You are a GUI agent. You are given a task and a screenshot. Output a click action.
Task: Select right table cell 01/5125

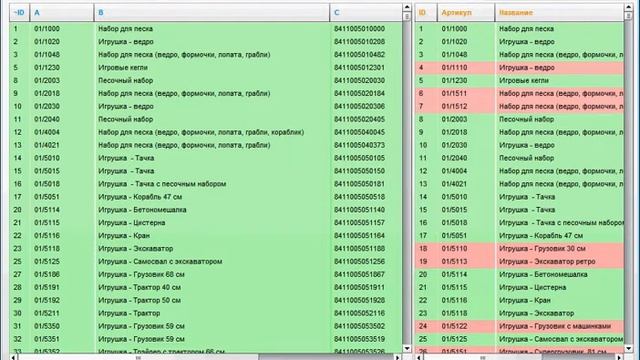454,339
